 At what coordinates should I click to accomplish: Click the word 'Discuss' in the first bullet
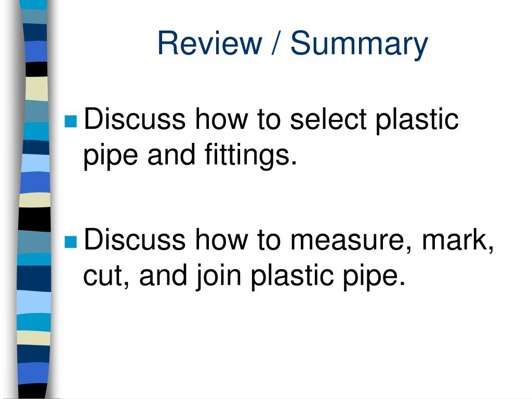135,119
